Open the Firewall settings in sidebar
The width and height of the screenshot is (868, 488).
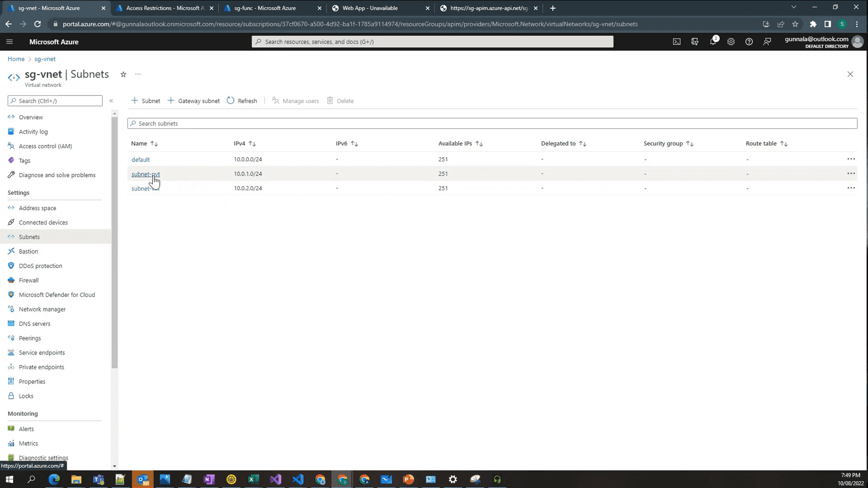[x=29, y=280]
